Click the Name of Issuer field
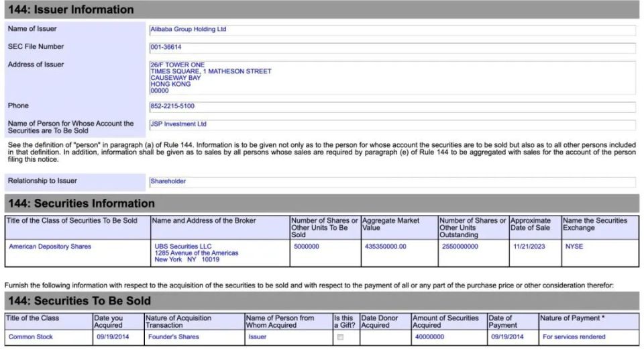The image size is (644, 350). pos(392,30)
